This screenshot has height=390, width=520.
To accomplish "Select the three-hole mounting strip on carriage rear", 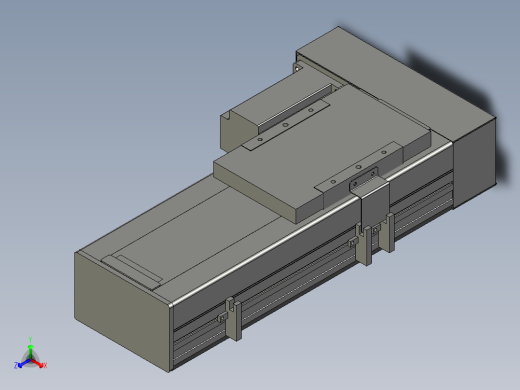I will [286, 125].
